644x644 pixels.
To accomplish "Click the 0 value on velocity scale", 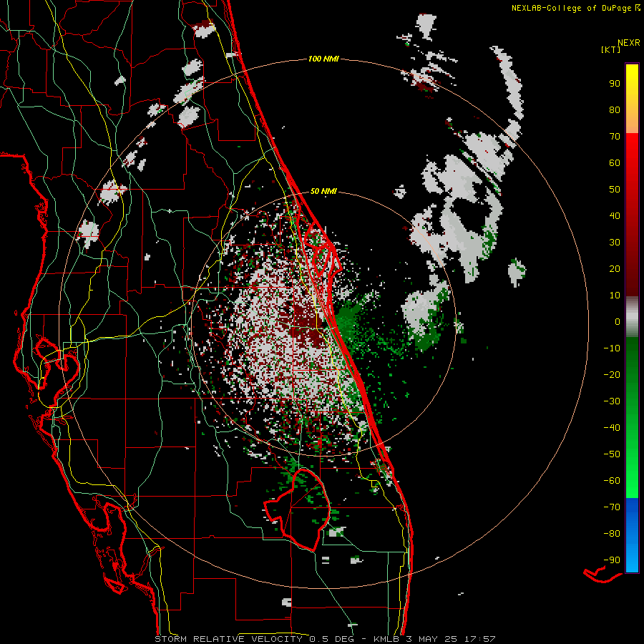I will click(618, 322).
